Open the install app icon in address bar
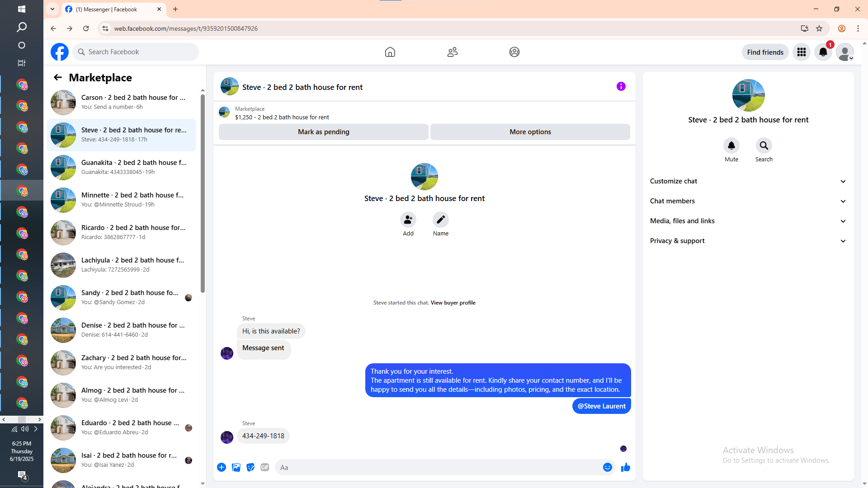Image resolution: width=868 pixels, height=488 pixels. click(x=805, y=28)
